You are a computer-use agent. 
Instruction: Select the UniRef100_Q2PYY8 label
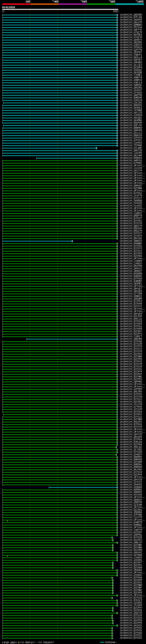[131, 50]
